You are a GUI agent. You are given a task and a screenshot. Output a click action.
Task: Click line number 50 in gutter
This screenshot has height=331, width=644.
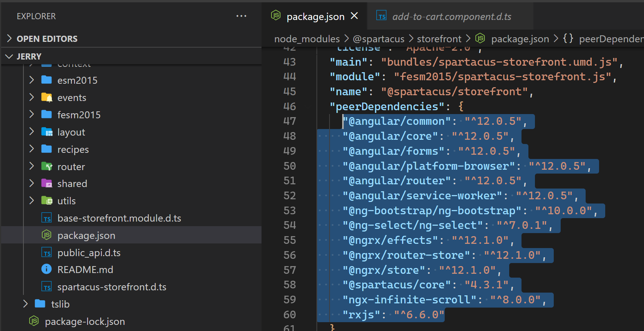click(x=290, y=166)
